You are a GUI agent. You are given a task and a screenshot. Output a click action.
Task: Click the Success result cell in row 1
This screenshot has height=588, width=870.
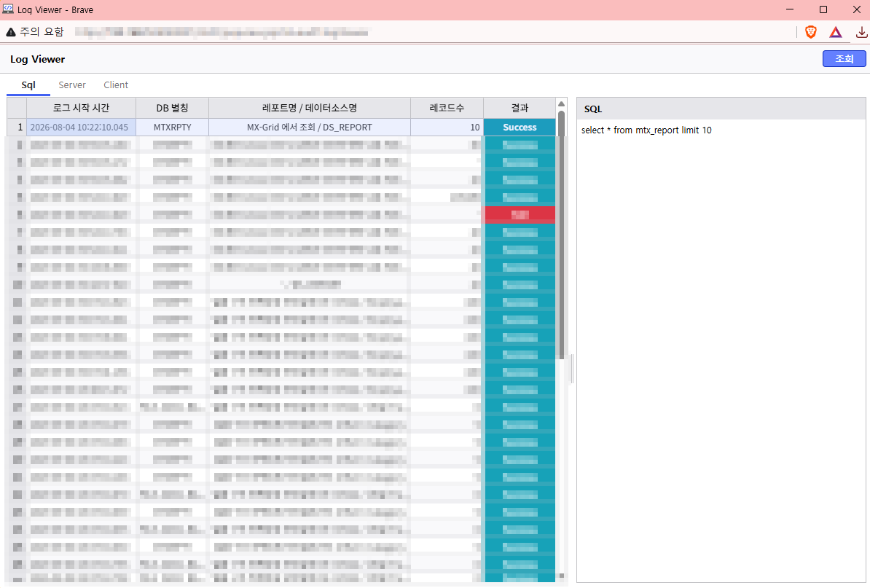point(520,127)
